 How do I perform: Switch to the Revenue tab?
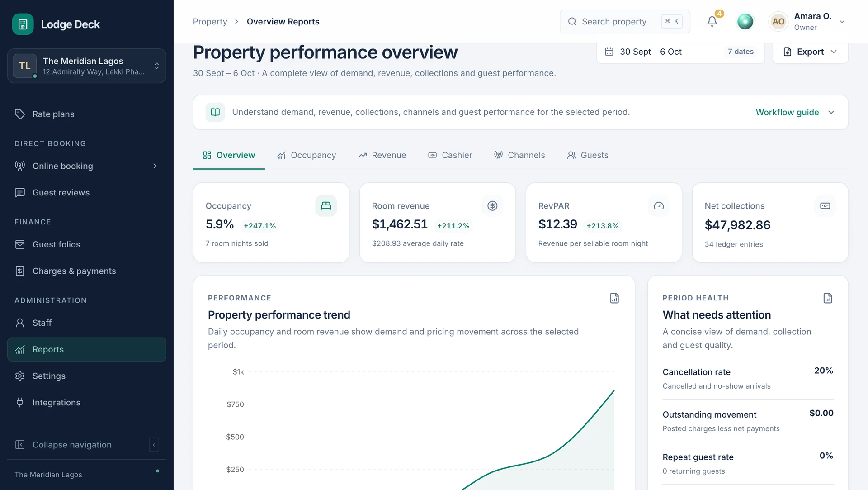382,155
